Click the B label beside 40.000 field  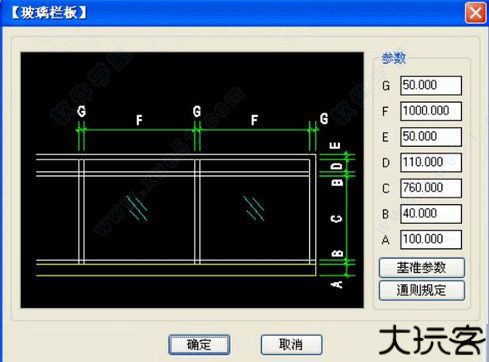click(385, 214)
